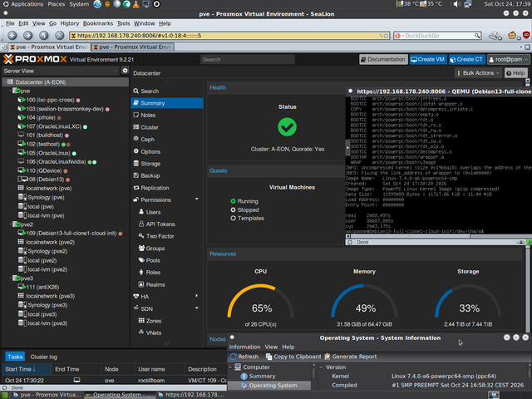Collapse the pve3 node tree

click(x=10, y=278)
